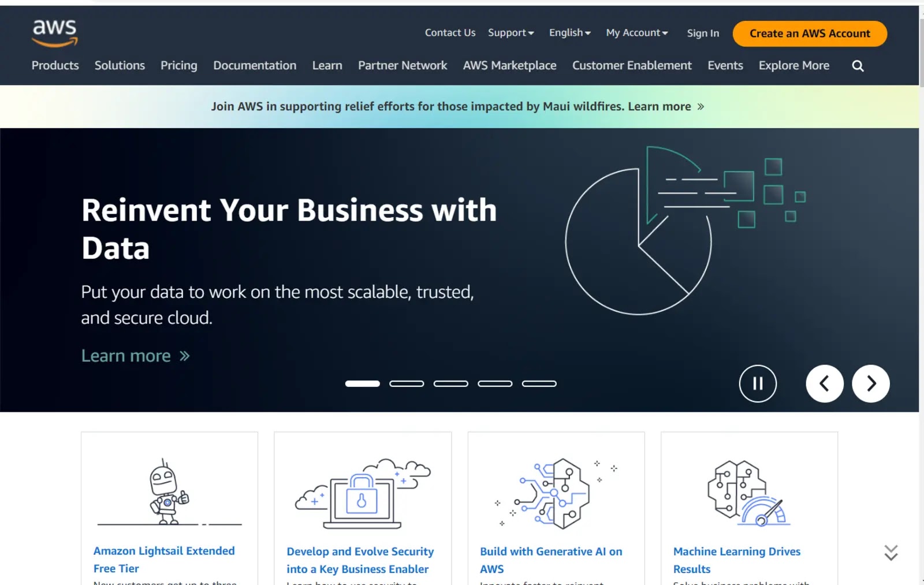924x585 pixels.
Task: Open the Support dropdown
Action: (511, 33)
